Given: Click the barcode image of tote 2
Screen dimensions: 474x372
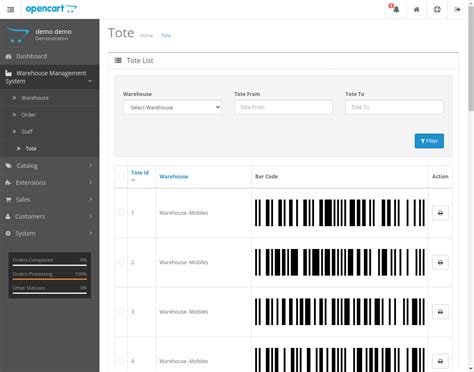Looking at the screenshot, I should [x=340, y=262].
